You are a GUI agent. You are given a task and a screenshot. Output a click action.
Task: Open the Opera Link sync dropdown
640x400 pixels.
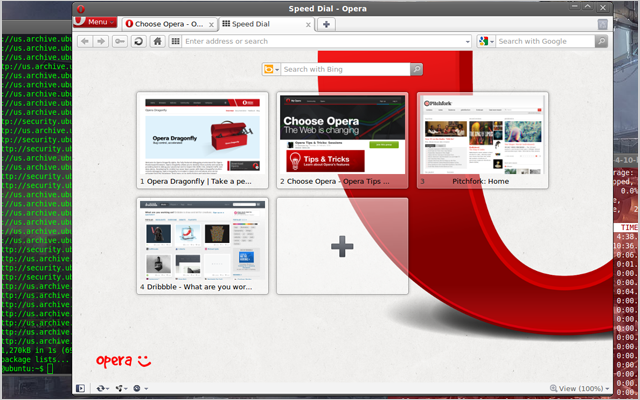[x=102, y=388]
